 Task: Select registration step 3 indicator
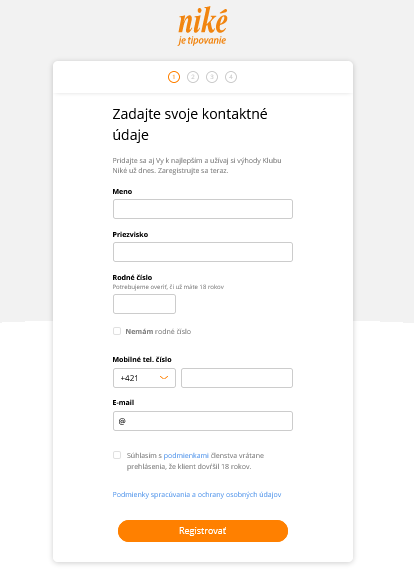(212, 77)
